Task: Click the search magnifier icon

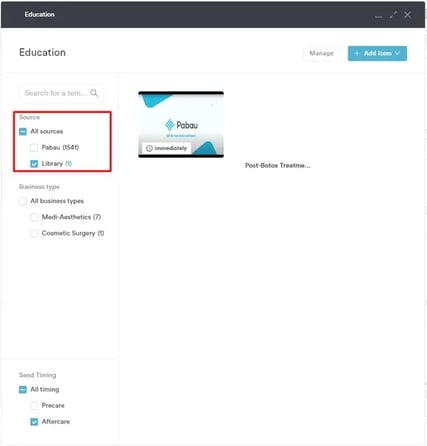Action: pyautogui.click(x=94, y=93)
